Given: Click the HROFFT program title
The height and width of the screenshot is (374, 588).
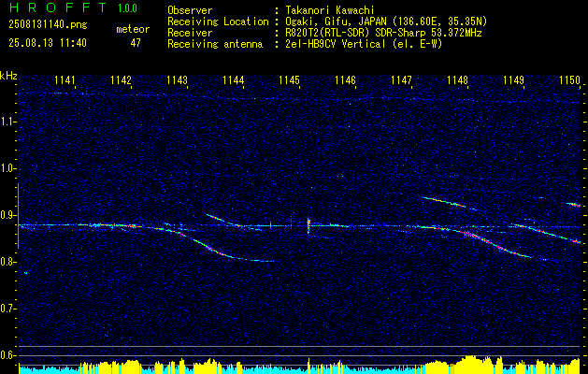Looking at the screenshot, I should pyautogui.click(x=57, y=7).
